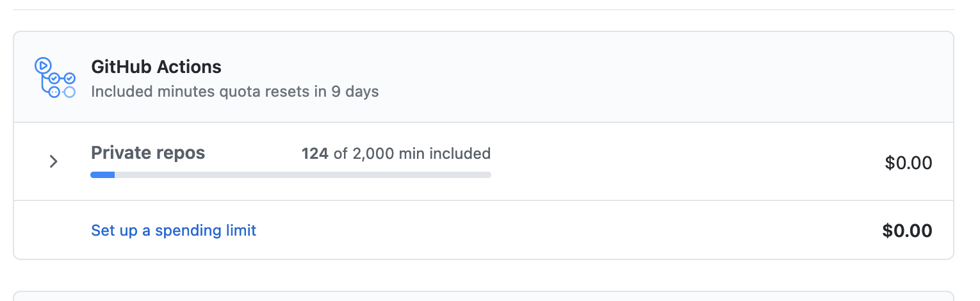The width and height of the screenshot is (980, 301).
Task: Click the GitHub Actions heading
Action: [x=156, y=67]
